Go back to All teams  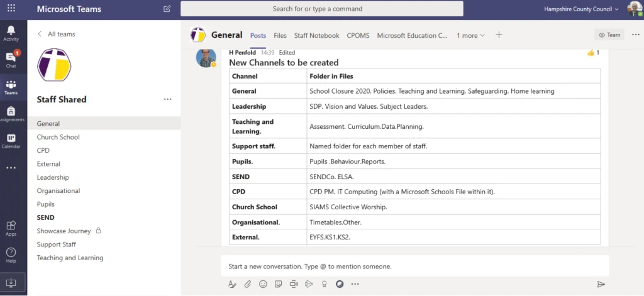click(x=55, y=34)
